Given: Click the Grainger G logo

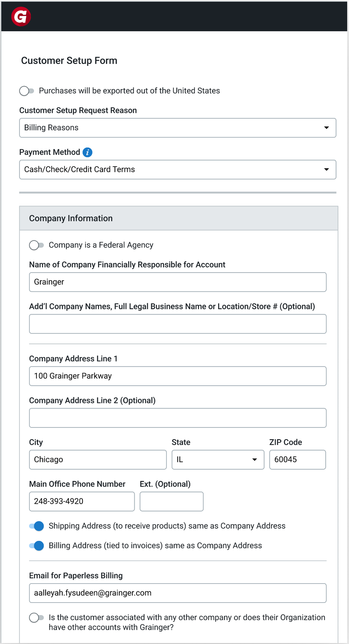Looking at the screenshot, I should coord(21,16).
